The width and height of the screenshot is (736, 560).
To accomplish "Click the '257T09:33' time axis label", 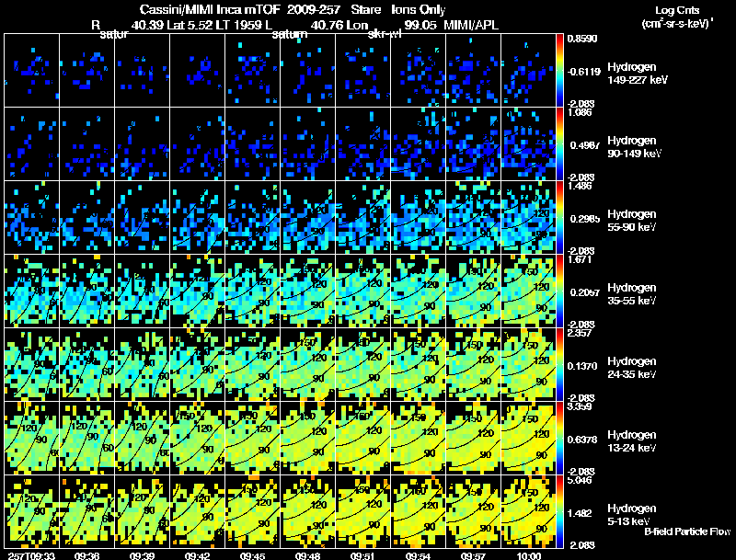I will (x=31, y=555).
